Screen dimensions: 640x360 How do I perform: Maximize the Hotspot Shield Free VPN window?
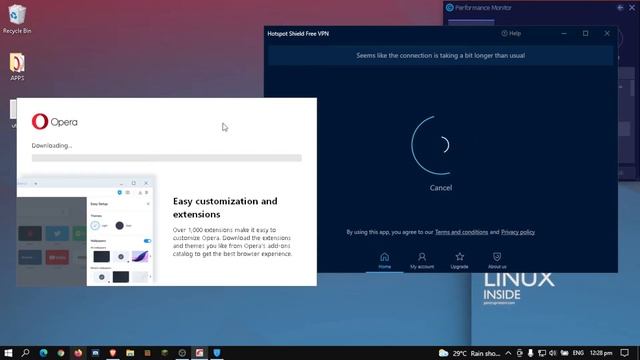click(x=585, y=33)
